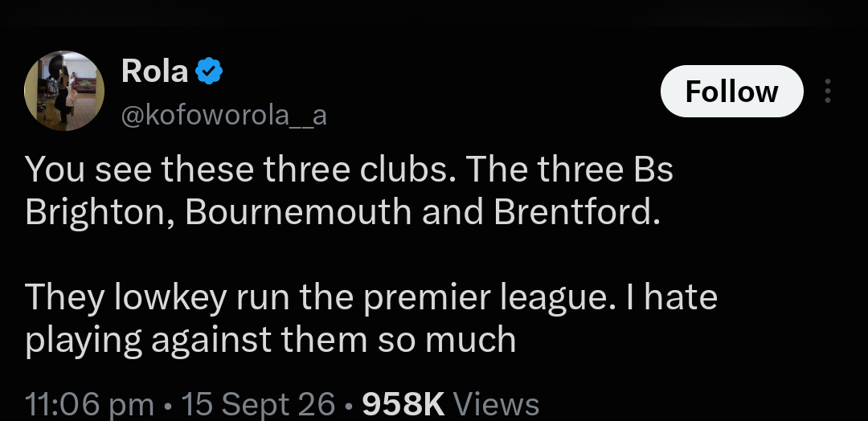The image size is (868, 421).
Task: Click the 11:06 pm timestamp
Action: 90,404
